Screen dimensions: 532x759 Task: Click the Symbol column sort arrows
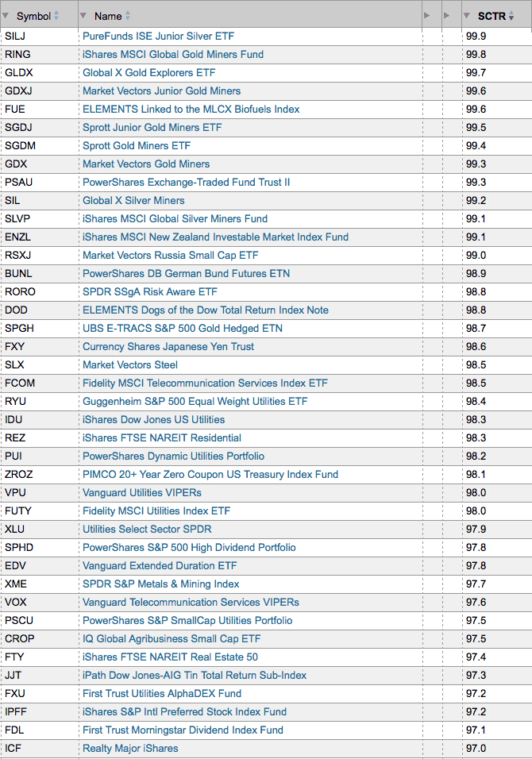click(x=56, y=16)
